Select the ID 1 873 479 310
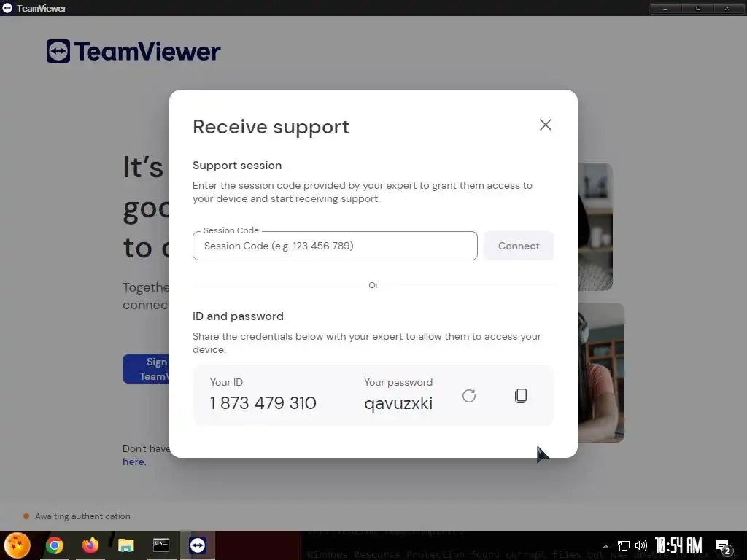747x560 pixels. [263, 402]
